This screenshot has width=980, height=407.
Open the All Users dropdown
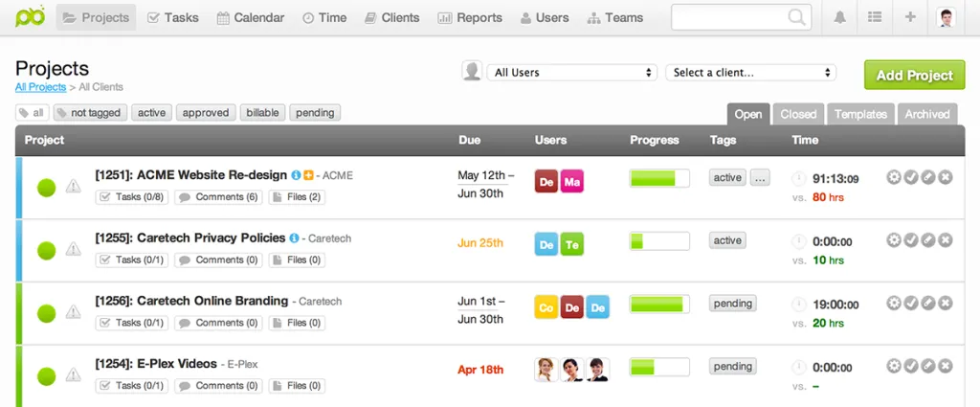click(x=569, y=73)
